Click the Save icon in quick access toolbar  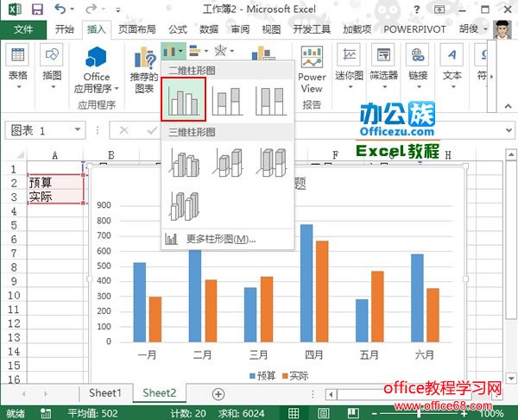tap(37, 9)
